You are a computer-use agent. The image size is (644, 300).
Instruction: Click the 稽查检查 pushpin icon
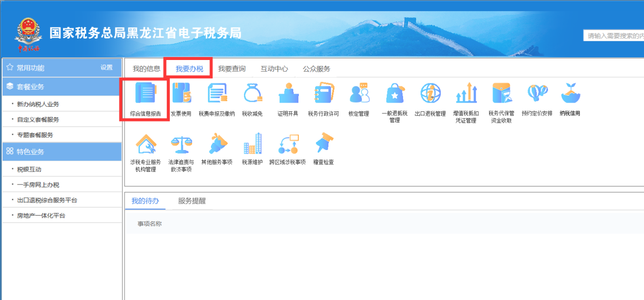323,144
